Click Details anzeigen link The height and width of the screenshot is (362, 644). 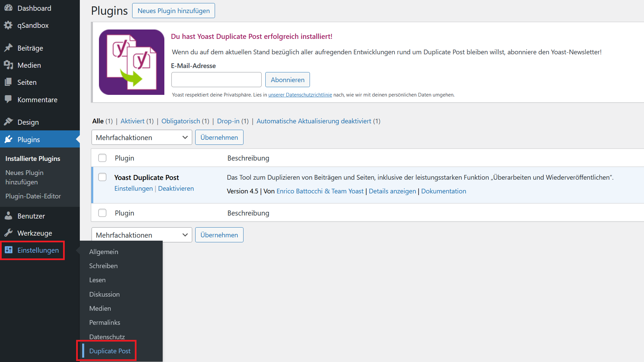click(x=392, y=191)
